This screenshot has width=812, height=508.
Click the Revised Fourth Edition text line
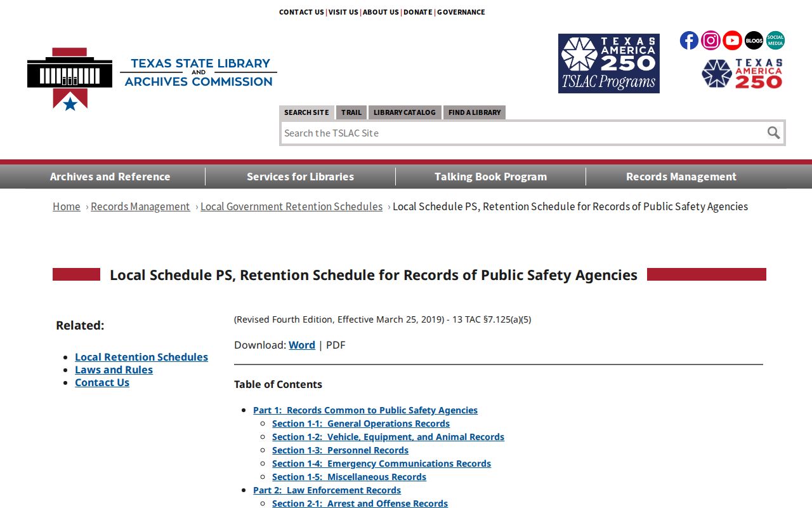click(383, 319)
